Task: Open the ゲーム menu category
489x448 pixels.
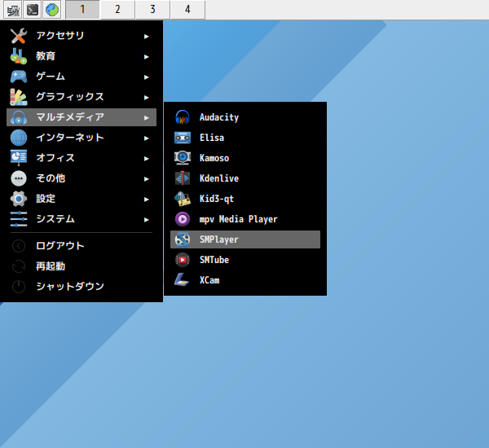Action: 81,77
